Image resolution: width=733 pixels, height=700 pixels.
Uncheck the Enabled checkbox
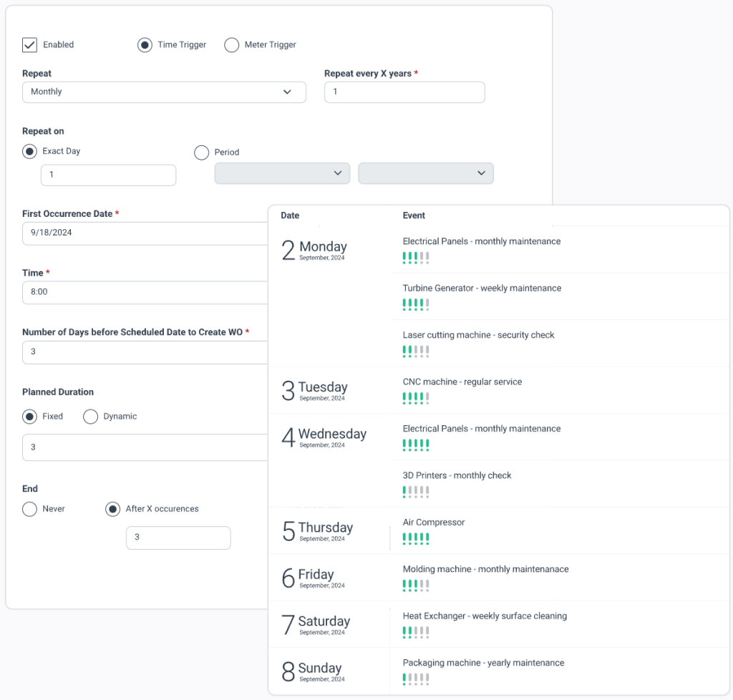(x=29, y=45)
